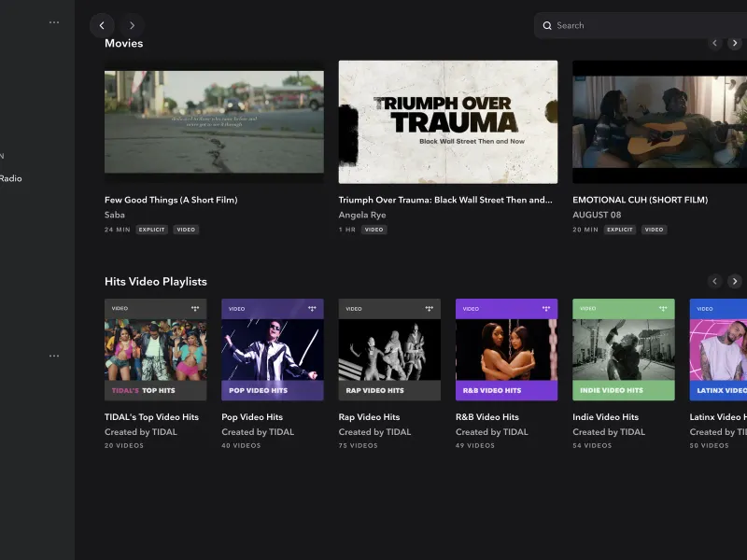Click VIDEO badge under Triumph Over Trauma
The image size is (747, 560).
point(374,230)
